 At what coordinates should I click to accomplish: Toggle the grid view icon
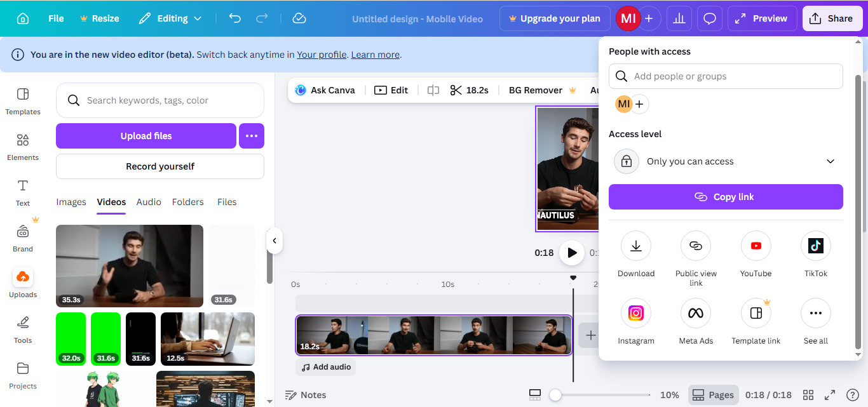pyautogui.click(x=808, y=395)
